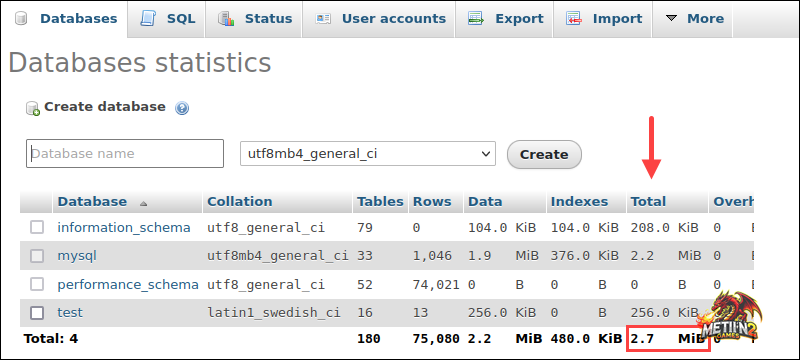800x360 pixels.
Task: Expand the More menu
Action: click(x=692, y=19)
